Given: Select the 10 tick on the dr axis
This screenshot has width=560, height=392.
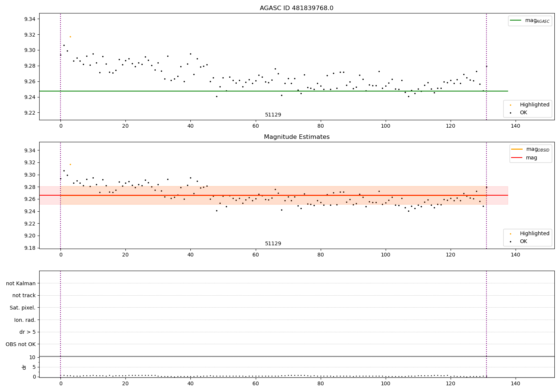Looking at the screenshot, I should (32, 357).
